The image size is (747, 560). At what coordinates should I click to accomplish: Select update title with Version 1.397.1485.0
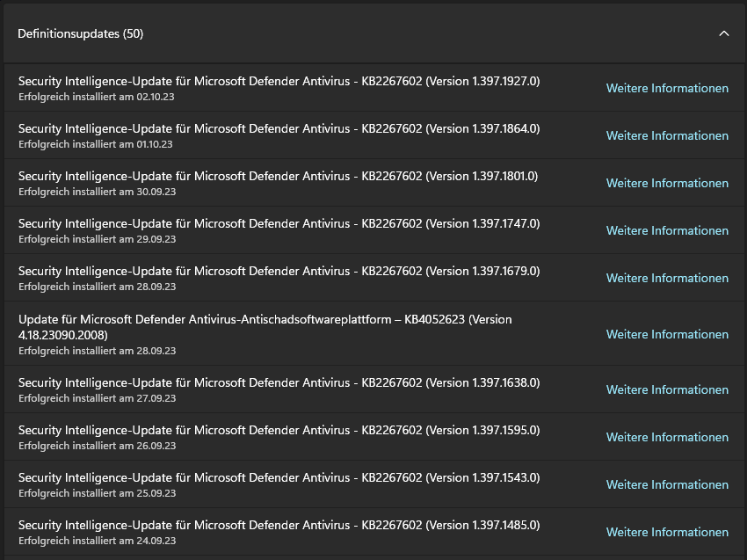click(279, 525)
